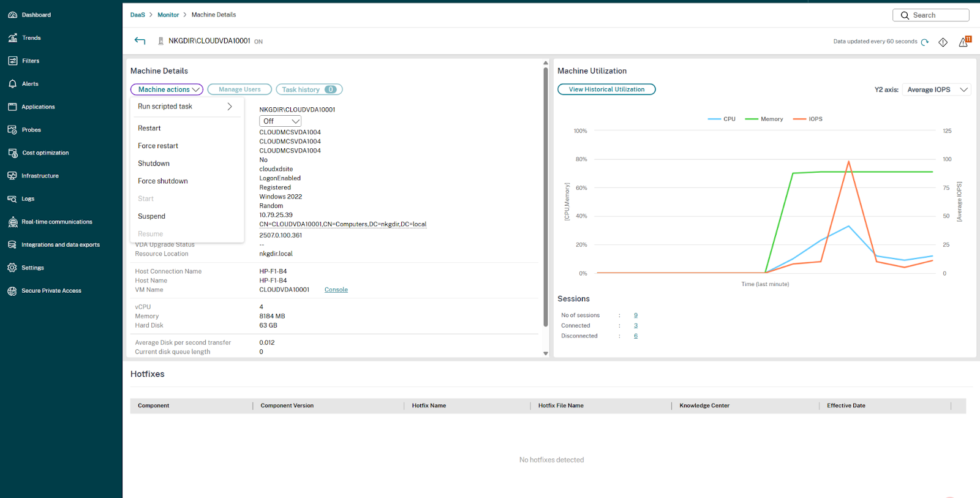
Task: Open the alert notifications triangle icon
Action: [963, 42]
